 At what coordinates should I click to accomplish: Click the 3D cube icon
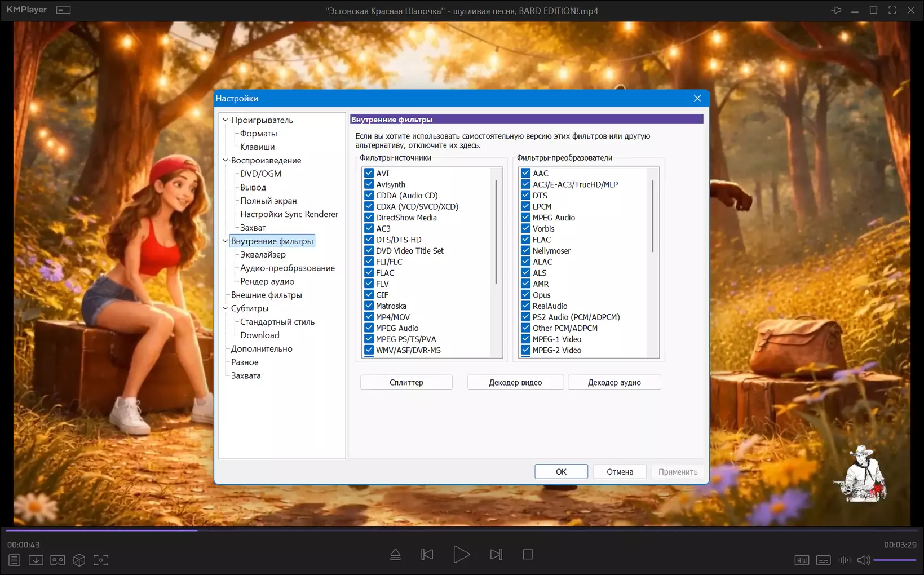[x=79, y=560]
